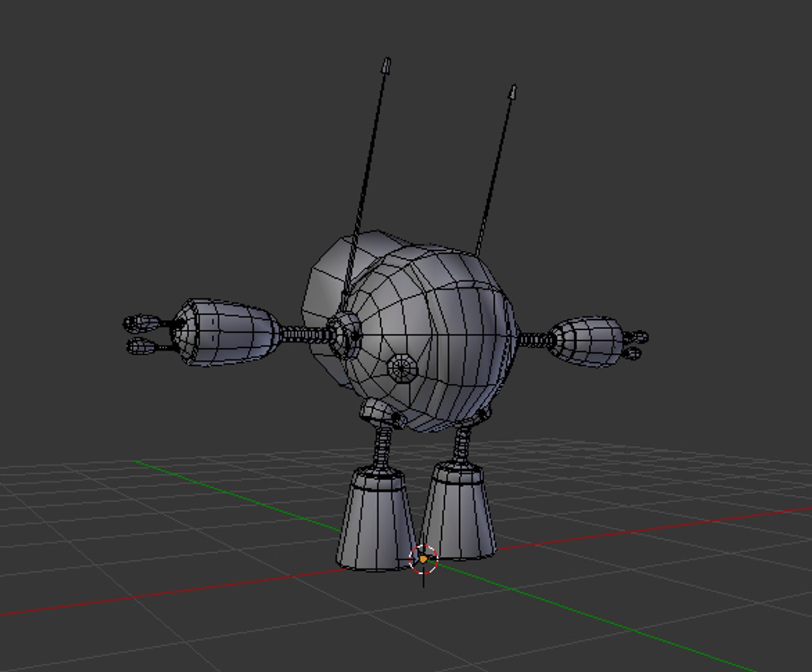Viewport: 812px width, 672px height.
Task: Select the coiled spring joint of the left arm
Action: coord(307,335)
